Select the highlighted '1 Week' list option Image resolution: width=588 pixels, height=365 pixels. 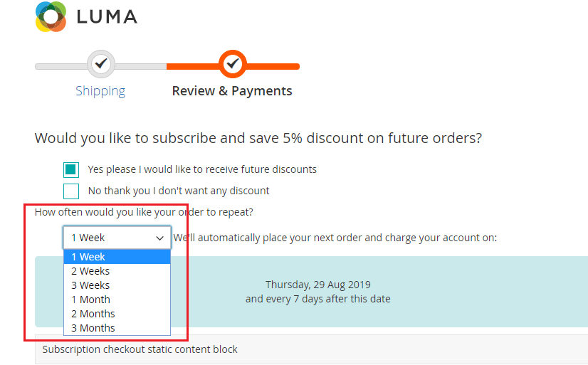click(117, 257)
